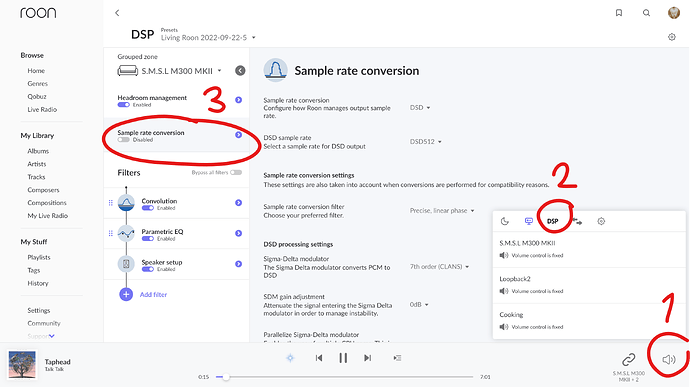Screen dimensions: 690x387
Task: Click the Parametric EQ filter icon
Action: (126, 233)
